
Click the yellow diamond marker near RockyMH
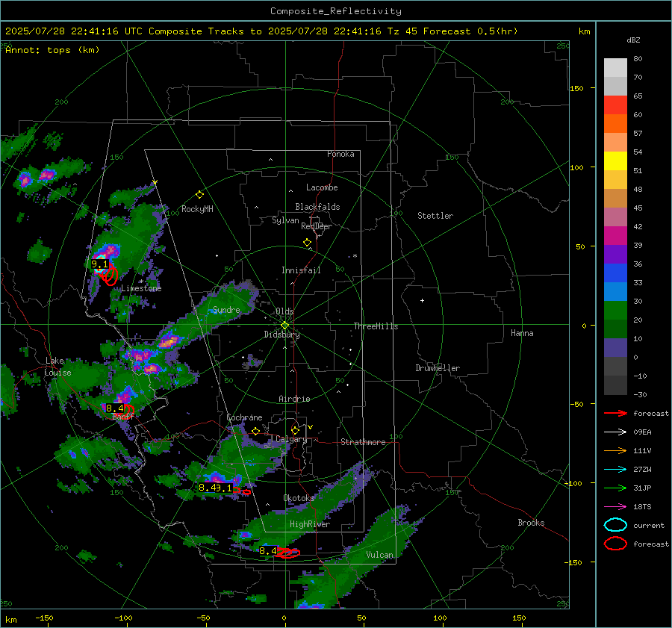pyautogui.click(x=199, y=195)
